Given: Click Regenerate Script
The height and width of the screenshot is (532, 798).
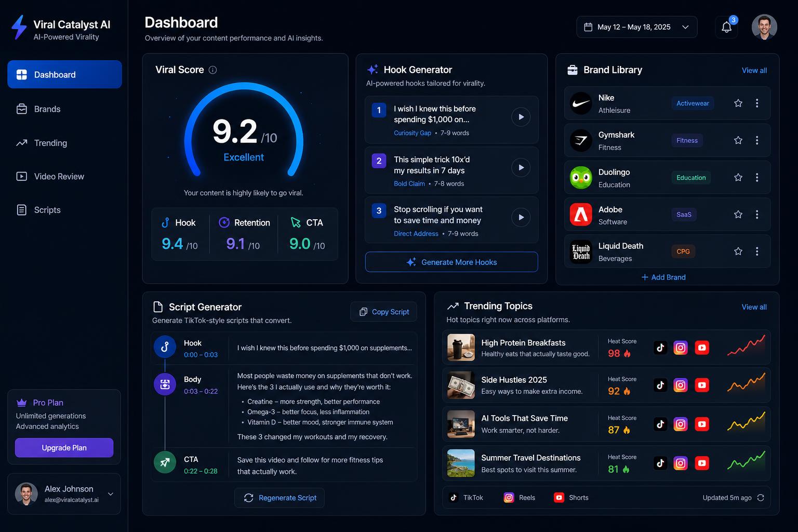Looking at the screenshot, I should point(280,498).
